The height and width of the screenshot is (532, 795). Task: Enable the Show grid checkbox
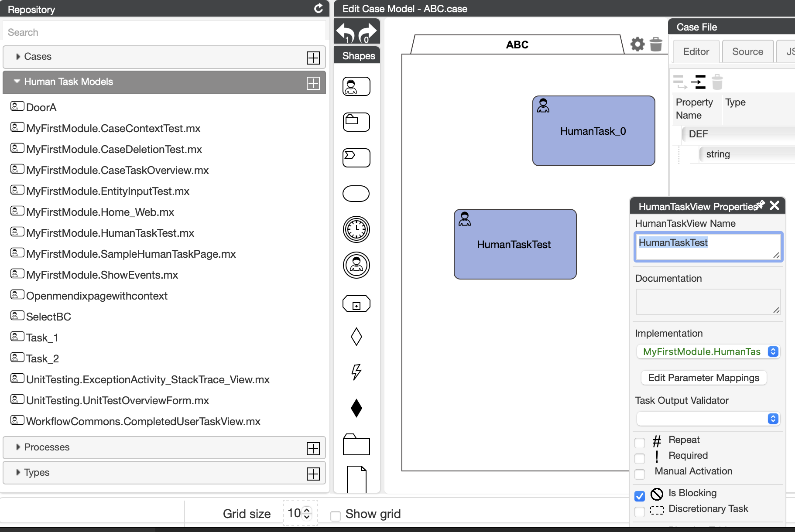tap(336, 516)
